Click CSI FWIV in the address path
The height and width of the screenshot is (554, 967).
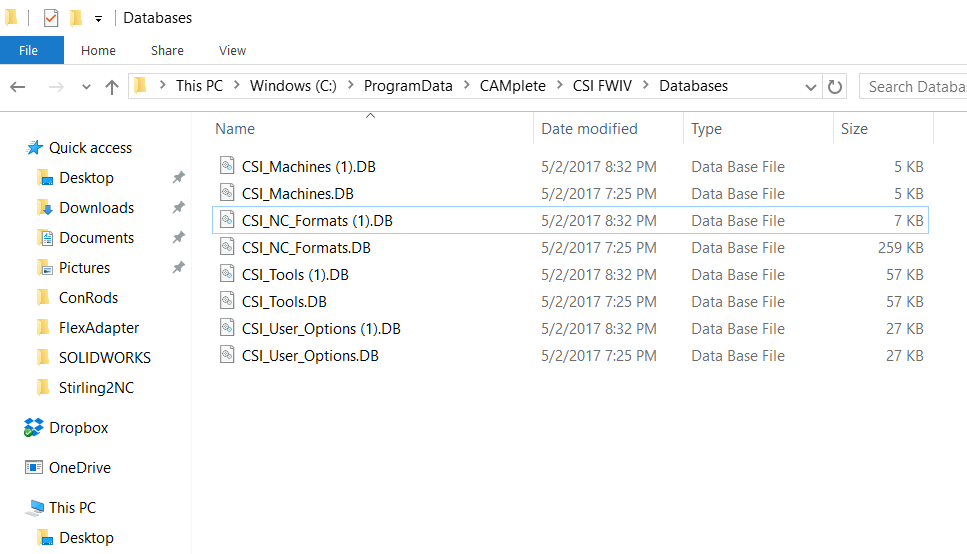pos(602,86)
